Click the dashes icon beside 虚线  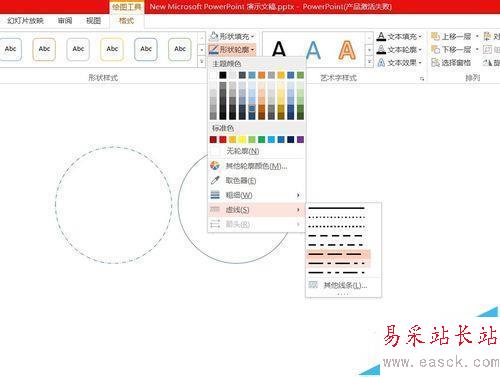[x=215, y=210]
